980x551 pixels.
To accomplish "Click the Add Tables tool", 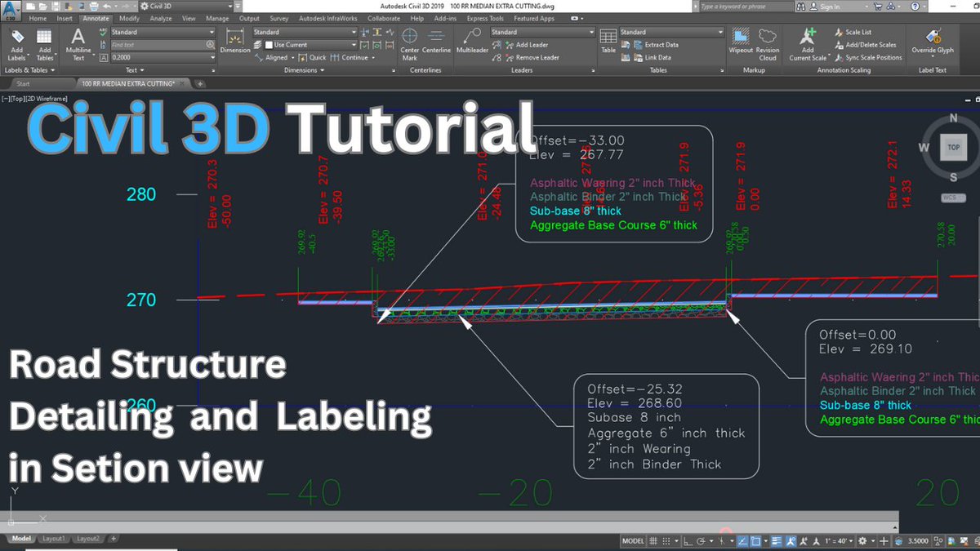I will coord(44,44).
